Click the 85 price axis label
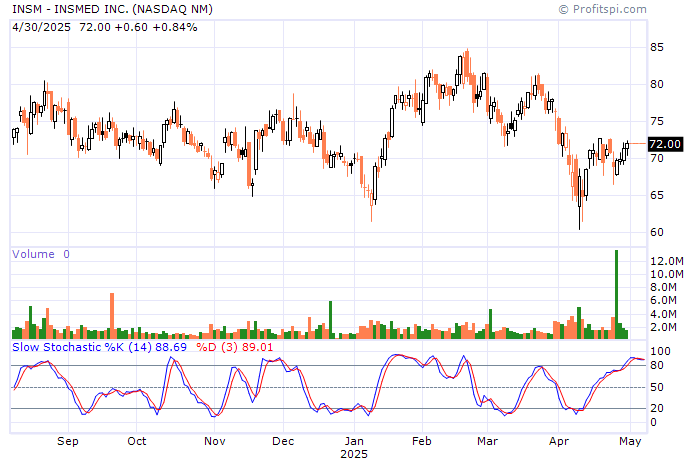This screenshot has width=700, height=464. (657, 47)
